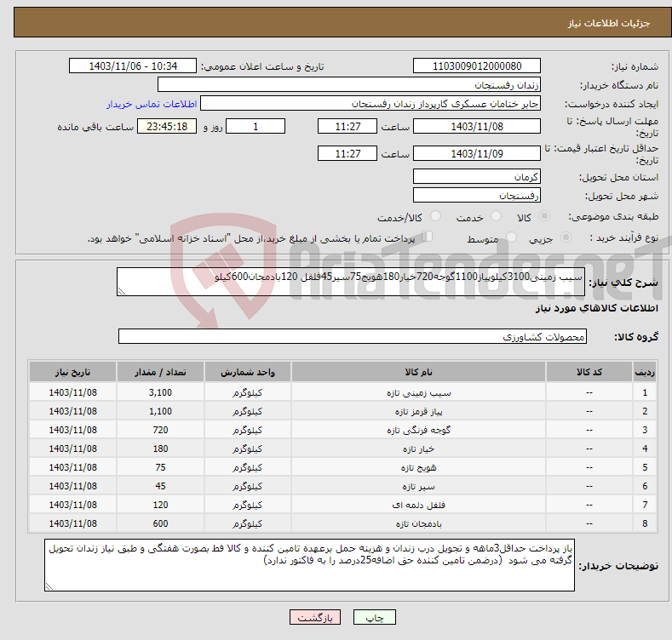Click the تعداد / مقدار column header

coord(160,372)
